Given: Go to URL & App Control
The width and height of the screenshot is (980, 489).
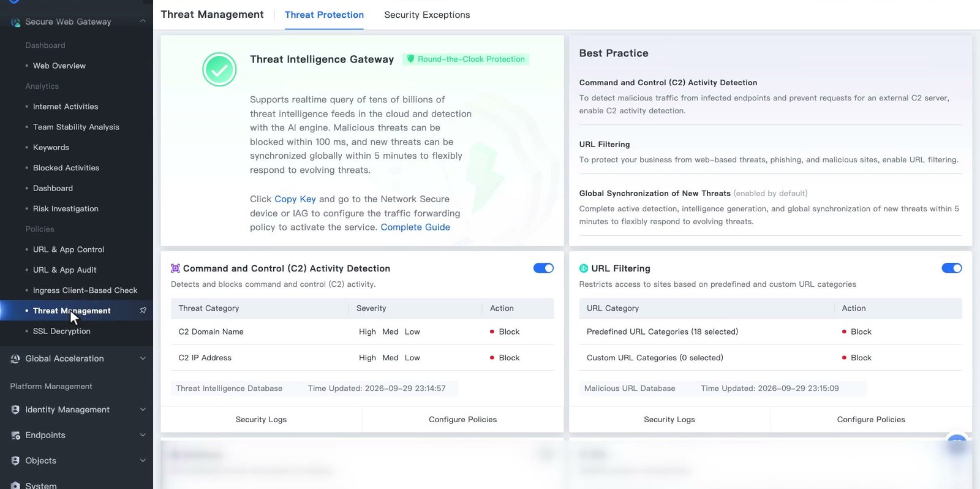Looking at the screenshot, I should tap(69, 250).
